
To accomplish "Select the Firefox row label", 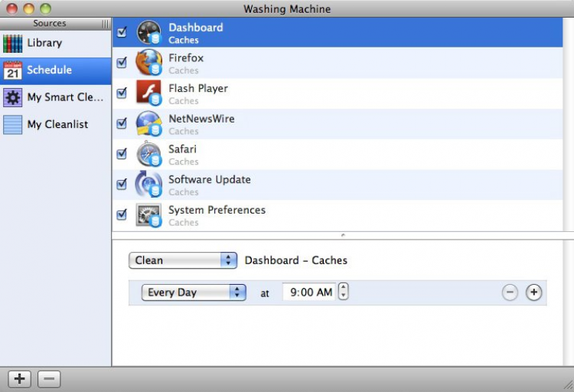I will [186, 58].
